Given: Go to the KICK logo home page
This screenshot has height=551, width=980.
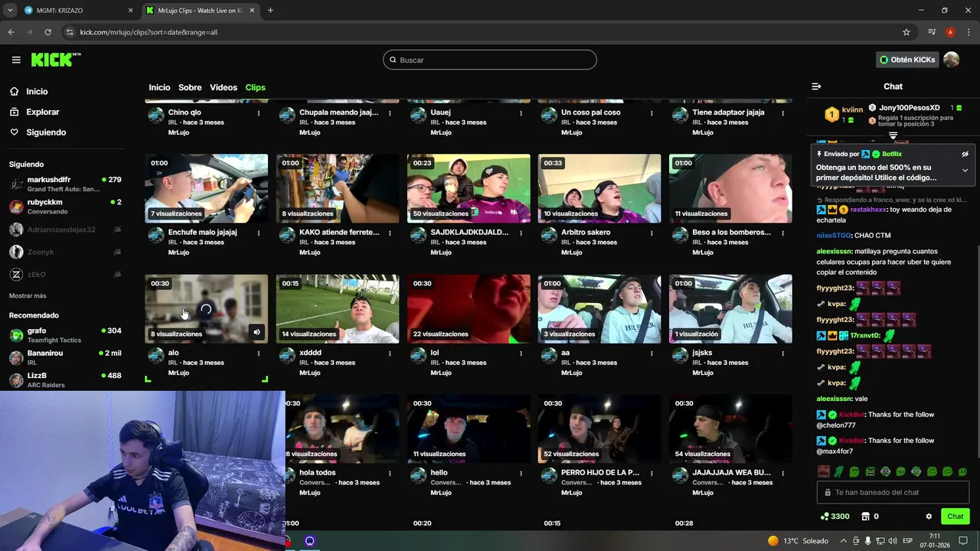Looking at the screenshot, I should click(56, 60).
